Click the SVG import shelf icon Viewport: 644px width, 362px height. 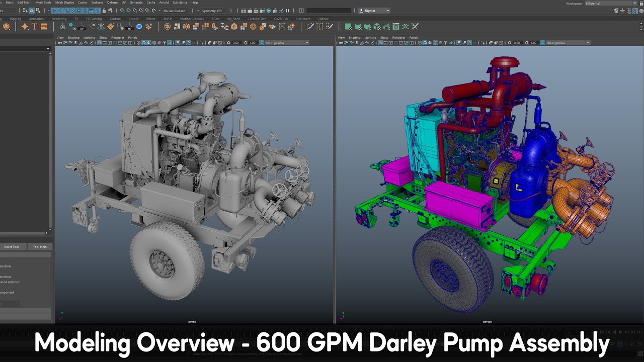click(x=44, y=27)
